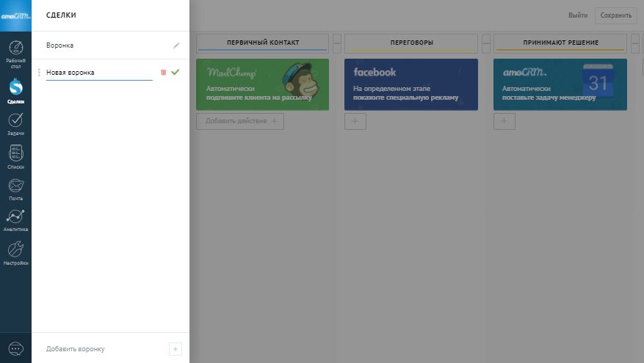Screen dimensions: 644x363
Task: Click minus button after ПЕРЕГОВОРЫ
Action: pyautogui.click(x=486, y=43)
